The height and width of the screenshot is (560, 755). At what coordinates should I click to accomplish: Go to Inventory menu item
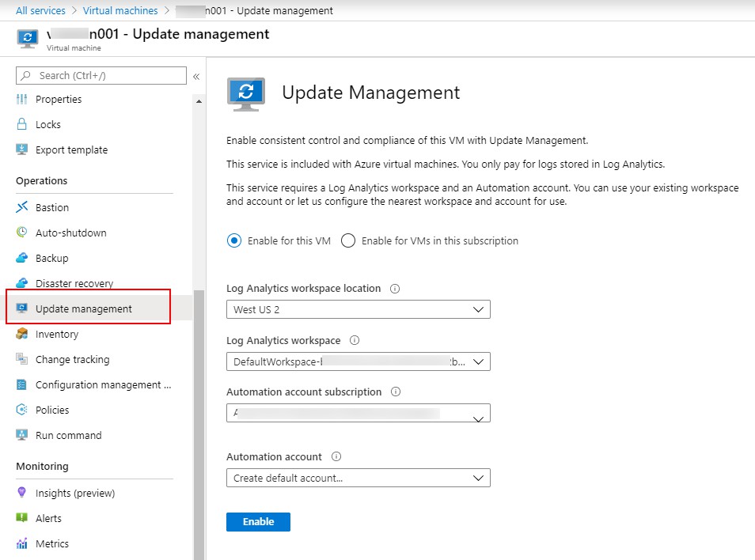pos(57,334)
